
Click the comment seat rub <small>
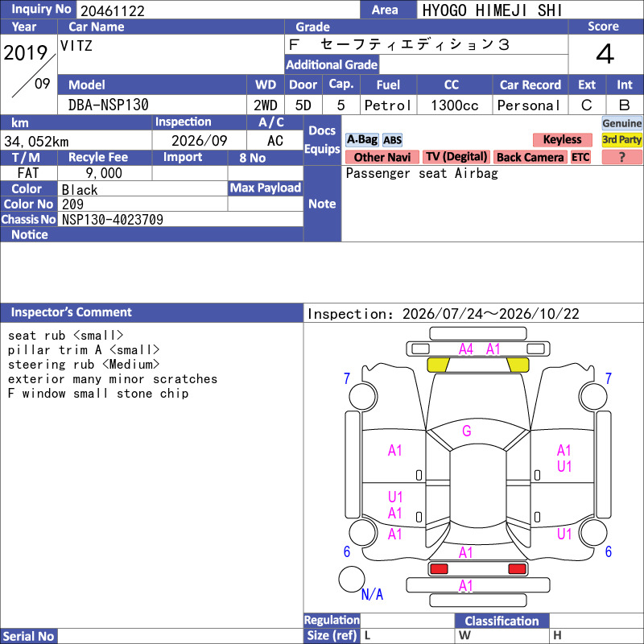[65, 336]
